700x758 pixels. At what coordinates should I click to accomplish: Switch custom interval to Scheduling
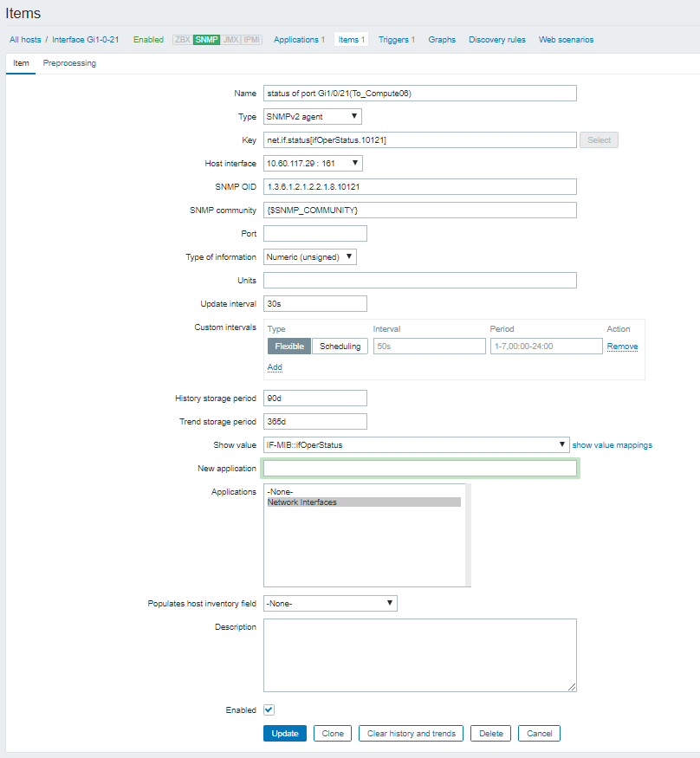[x=340, y=347]
